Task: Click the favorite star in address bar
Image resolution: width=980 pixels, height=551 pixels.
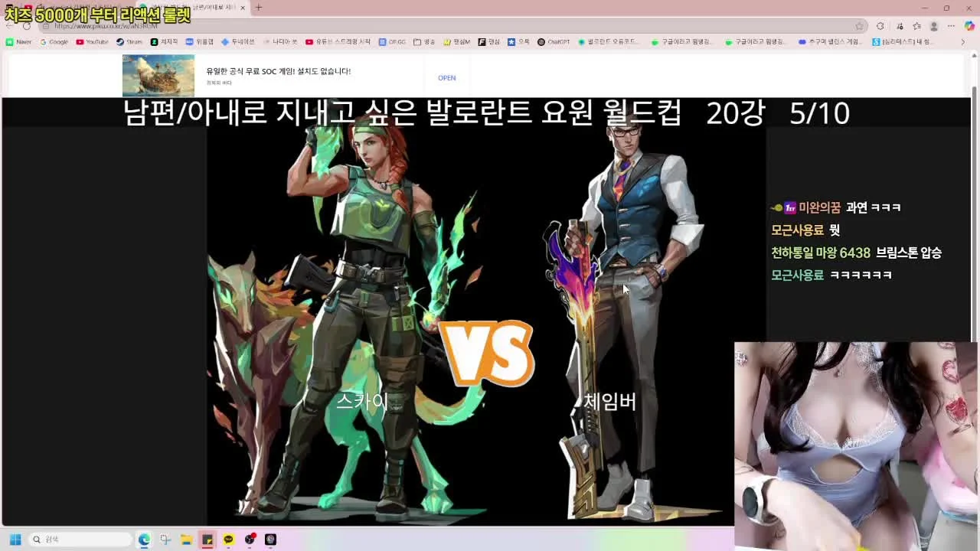Action: pos(859,26)
